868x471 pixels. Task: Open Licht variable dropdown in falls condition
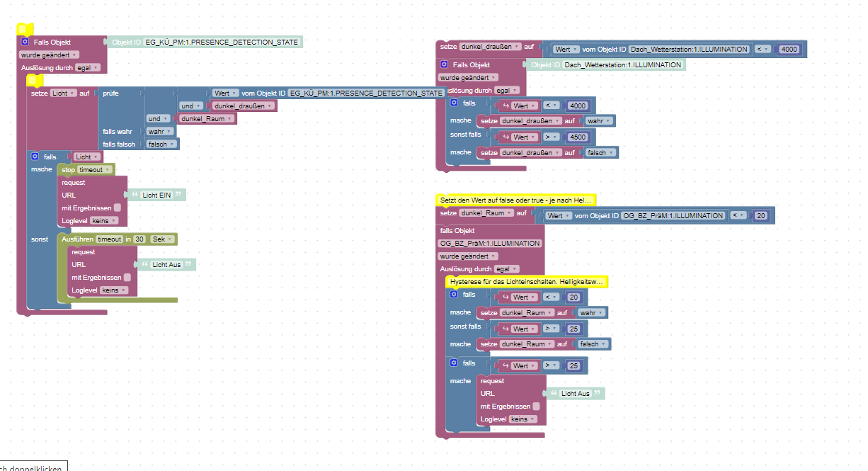click(x=87, y=157)
